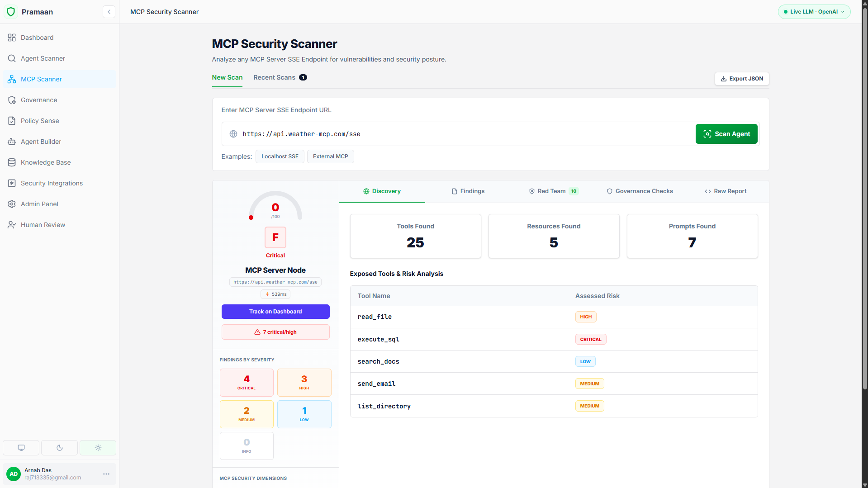
Task: Open Agent Scanner magnifier icon
Action: (x=12, y=58)
